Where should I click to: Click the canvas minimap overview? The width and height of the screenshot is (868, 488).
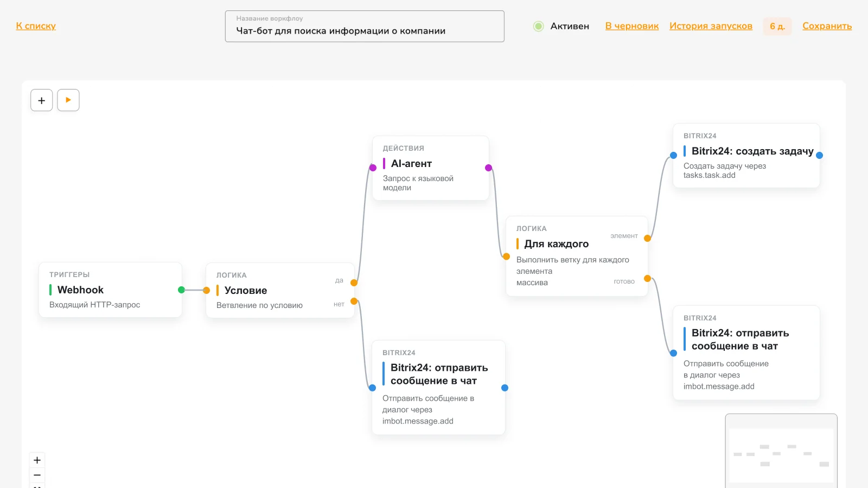[x=781, y=451]
